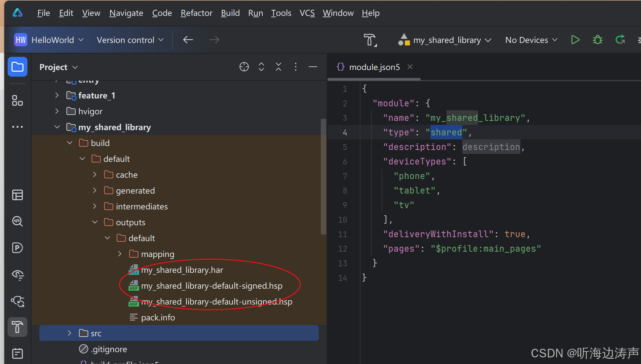Open the Build hammer tool window in sidebar
Image resolution: width=641 pixels, height=364 pixels.
pos(18,327)
